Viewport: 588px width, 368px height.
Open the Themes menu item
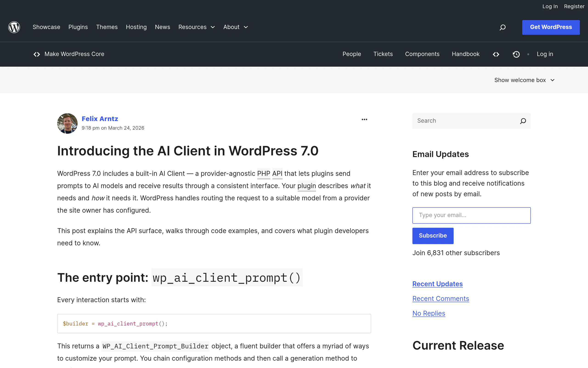pos(107,27)
